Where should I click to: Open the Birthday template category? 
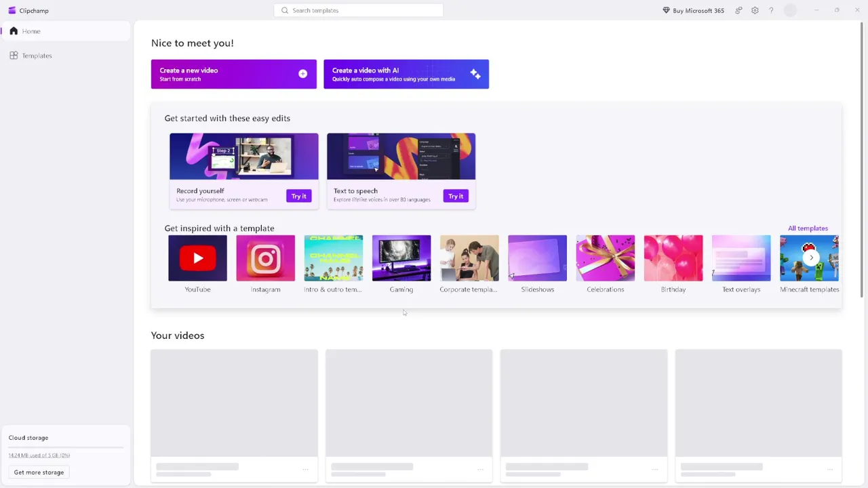pyautogui.click(x=673, y=264)
